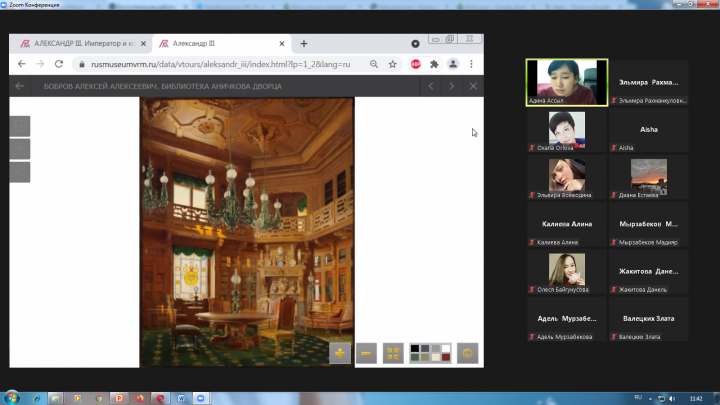Select Валецких Злата participant tile
Image resolution: width=720 pixels, height=405 pixels.
coord(648,319)
